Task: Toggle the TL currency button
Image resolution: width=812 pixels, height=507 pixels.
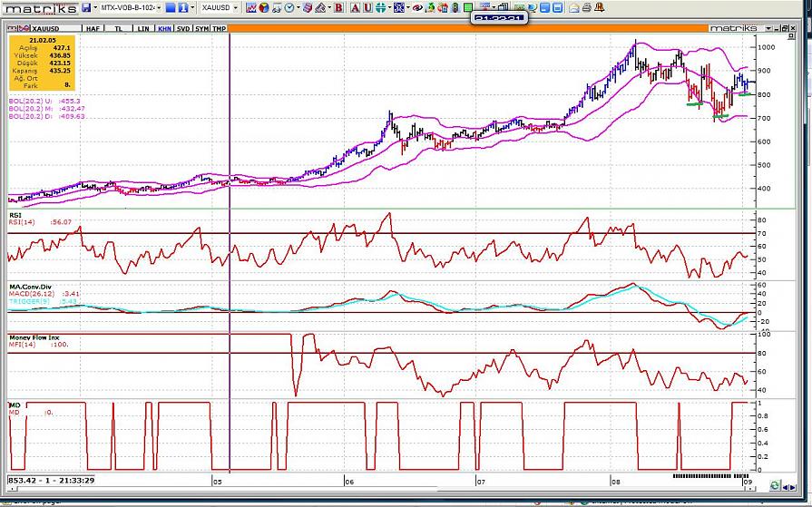Action: pyautogui.click(x=118, y=28)
